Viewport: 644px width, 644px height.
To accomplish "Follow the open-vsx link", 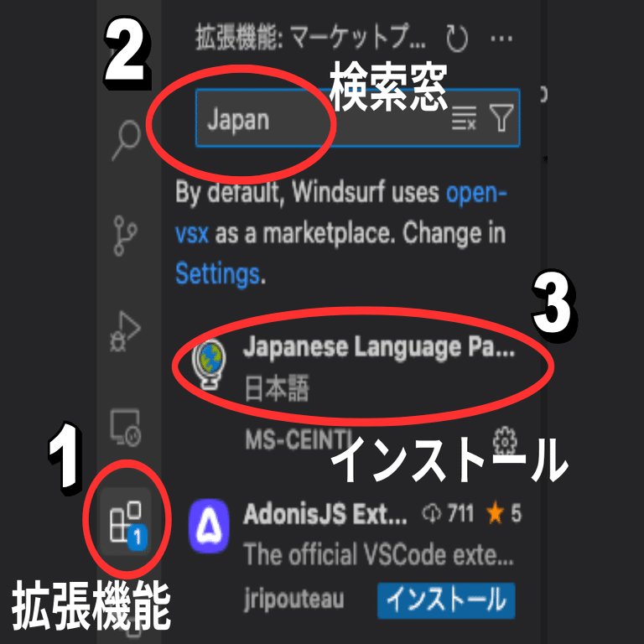I will click(341, 213).
